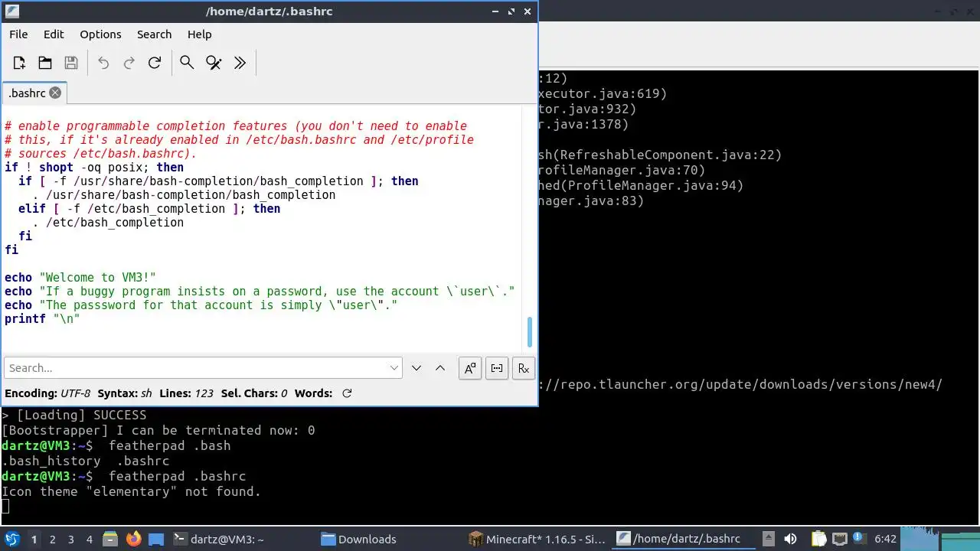
Task: Open network status tray icon
Action: tap(839, 540)
